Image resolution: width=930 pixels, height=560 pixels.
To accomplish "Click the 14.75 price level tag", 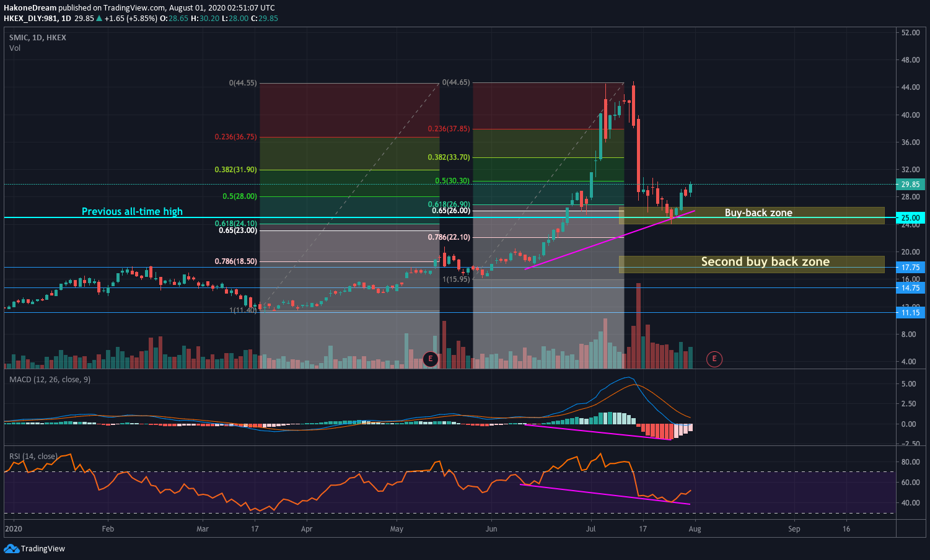I will click(910, 288).
